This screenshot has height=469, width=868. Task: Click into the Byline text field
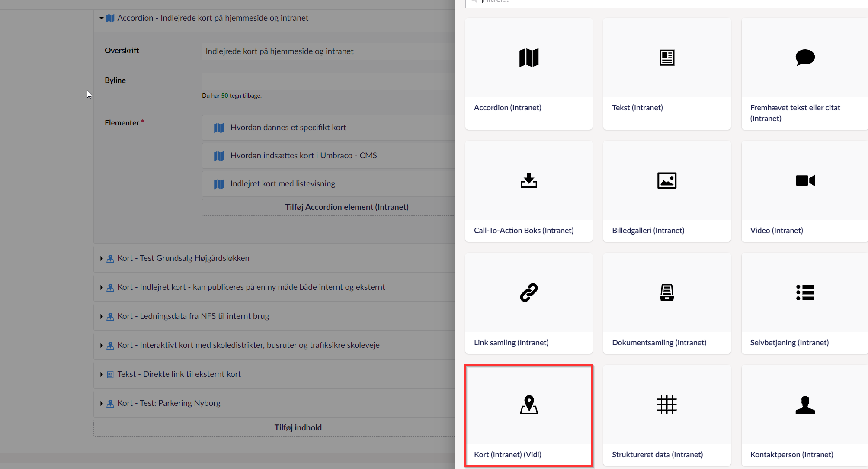point(327,81)
